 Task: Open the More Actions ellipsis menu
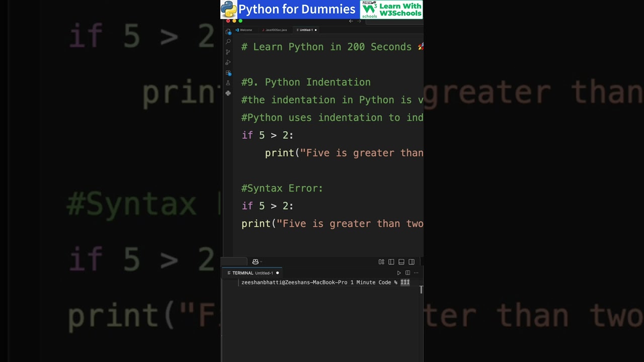[x=416, y=273]
